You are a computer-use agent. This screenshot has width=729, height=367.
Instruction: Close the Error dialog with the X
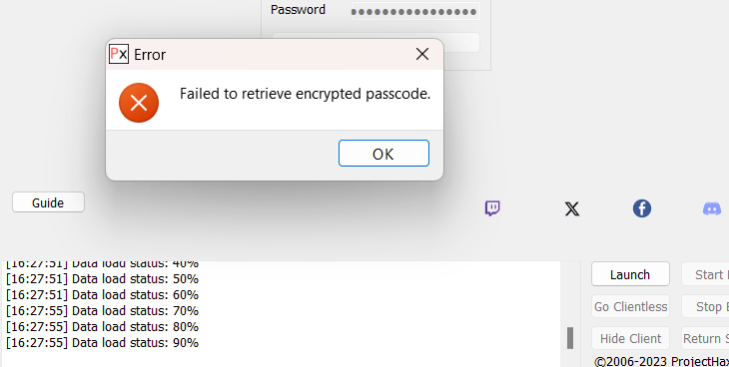point(422,54)
